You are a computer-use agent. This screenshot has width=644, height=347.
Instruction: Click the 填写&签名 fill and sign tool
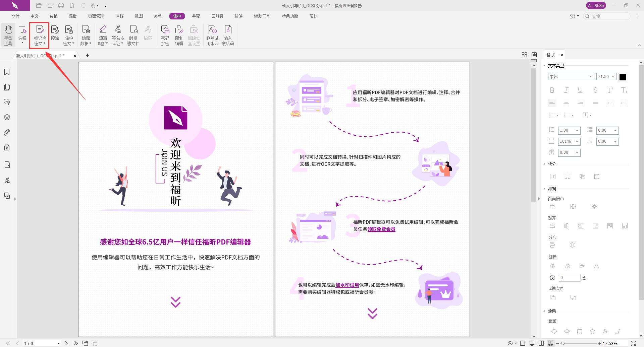103,35
